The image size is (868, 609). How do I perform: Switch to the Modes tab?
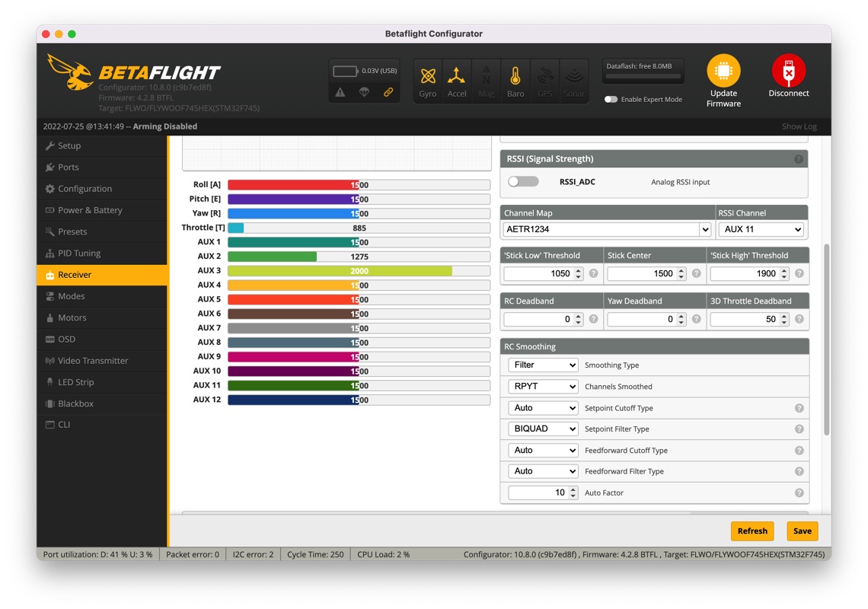tap(102, 296)
